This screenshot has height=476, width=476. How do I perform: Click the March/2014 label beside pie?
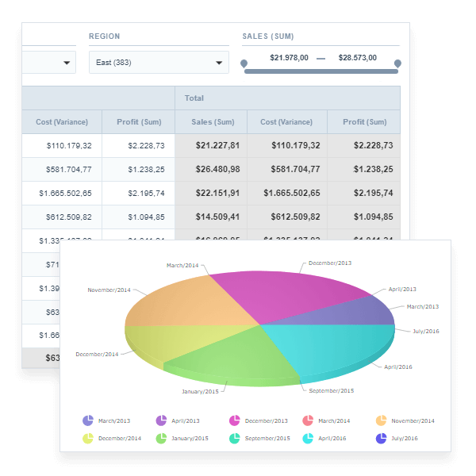182,265
